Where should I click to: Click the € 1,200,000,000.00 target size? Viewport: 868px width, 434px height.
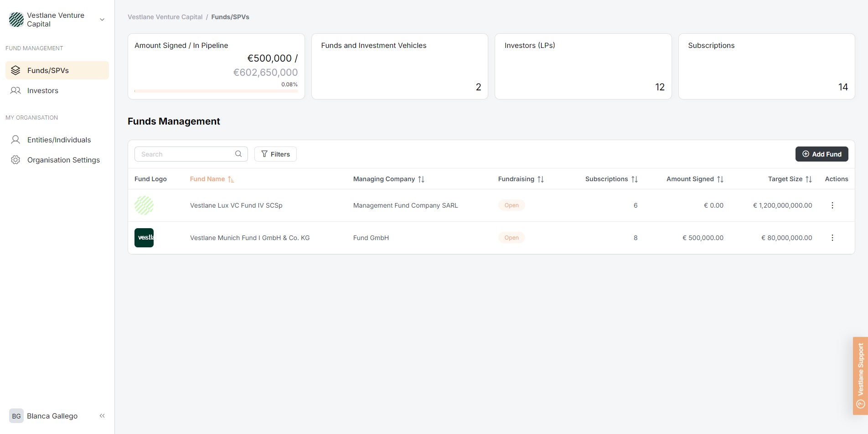[783, 205]
